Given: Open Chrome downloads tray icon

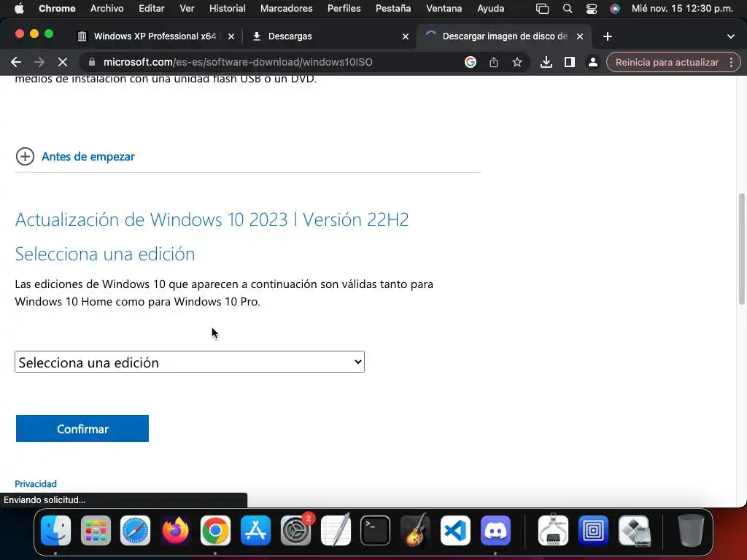Looking at the screenshot, I should [x=546, y=63].
